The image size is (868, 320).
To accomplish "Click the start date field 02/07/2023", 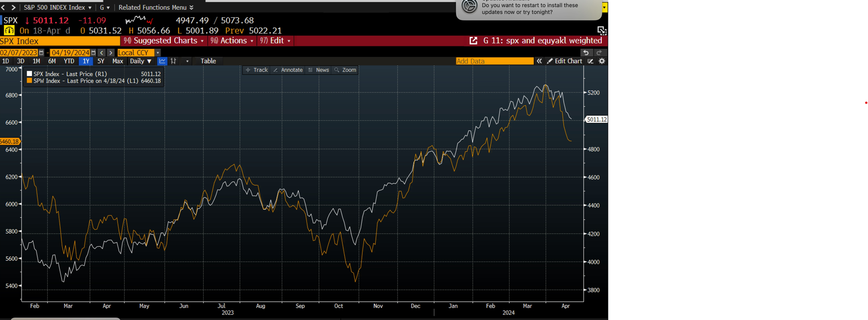I will 19,53.
